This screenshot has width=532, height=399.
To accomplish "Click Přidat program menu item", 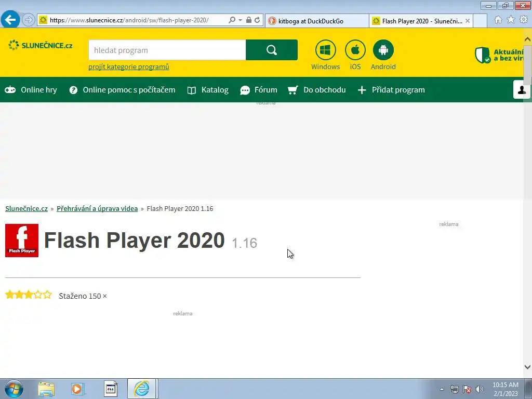I will pyautogui.click(x=391, y=90).
